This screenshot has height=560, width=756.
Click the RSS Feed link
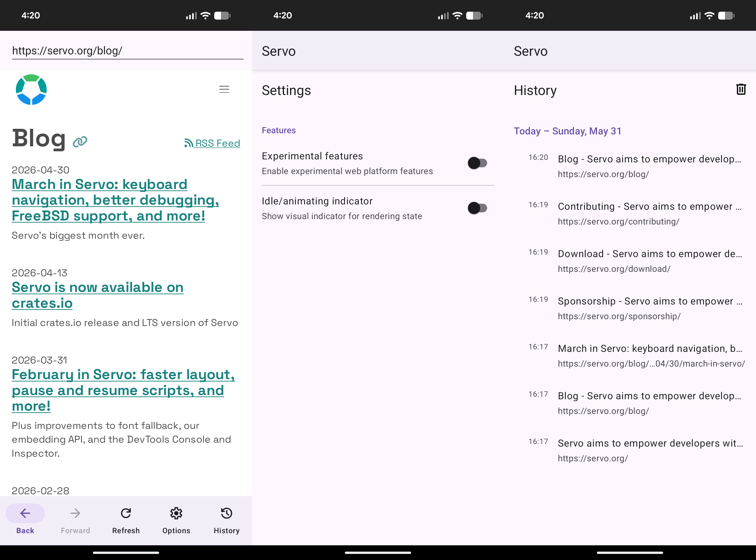point(212,143)
